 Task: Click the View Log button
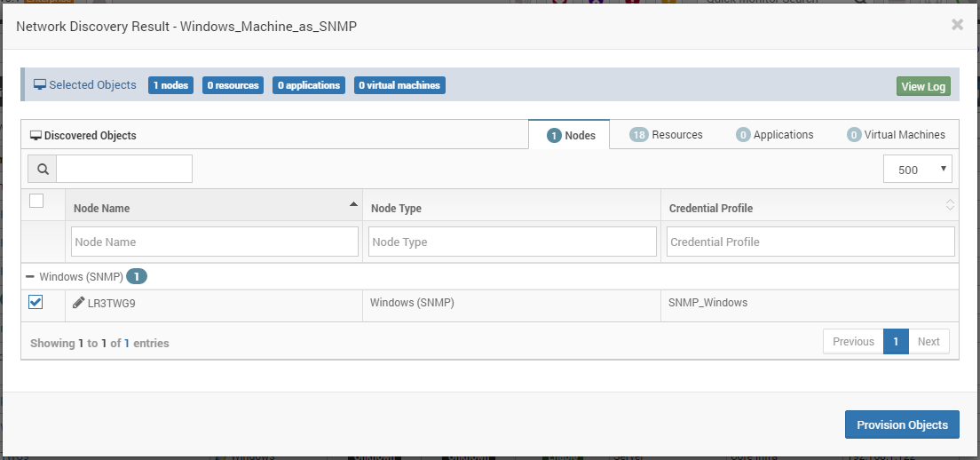pos(923,86)
